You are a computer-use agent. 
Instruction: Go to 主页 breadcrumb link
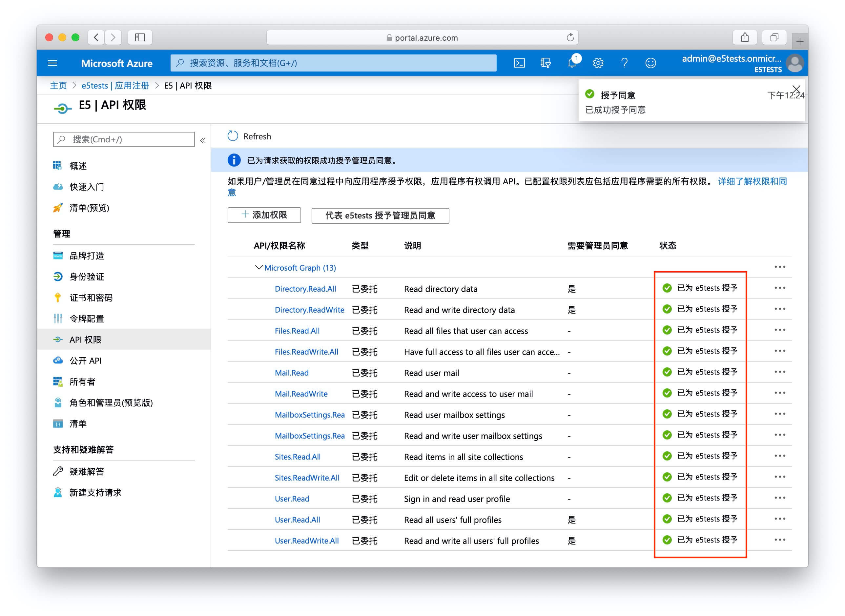click(58, 86)
